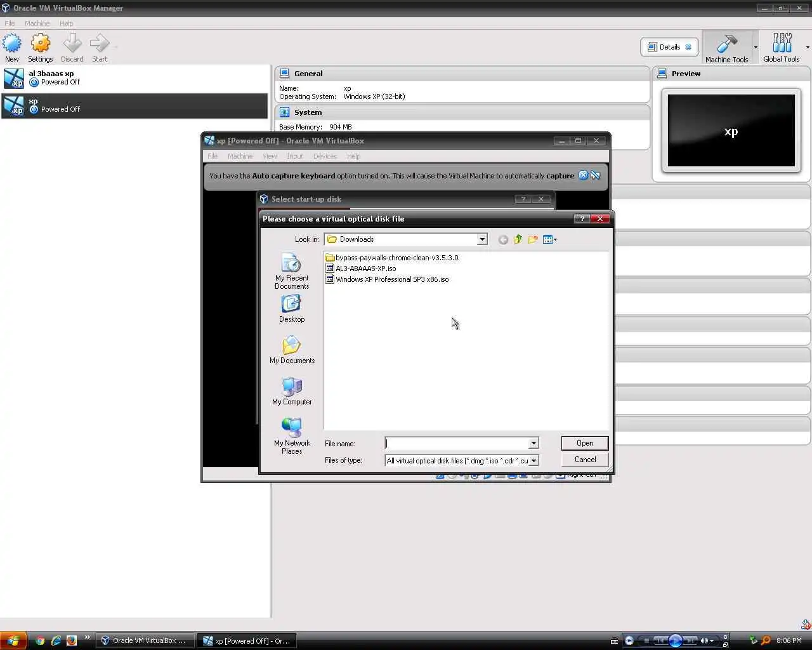Suppress auto capture message permanently icon
The height and width of the screenshot is (650, 812).
596,176
